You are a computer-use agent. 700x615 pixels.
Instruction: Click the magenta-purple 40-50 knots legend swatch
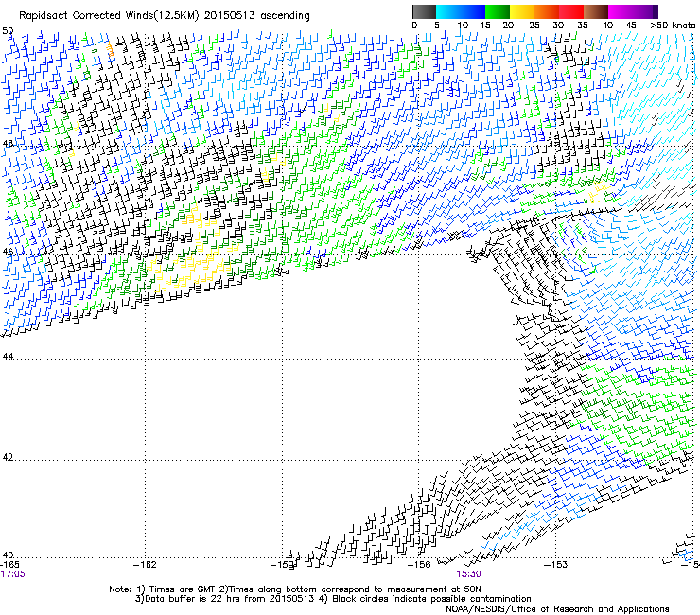tap(633, 11)
